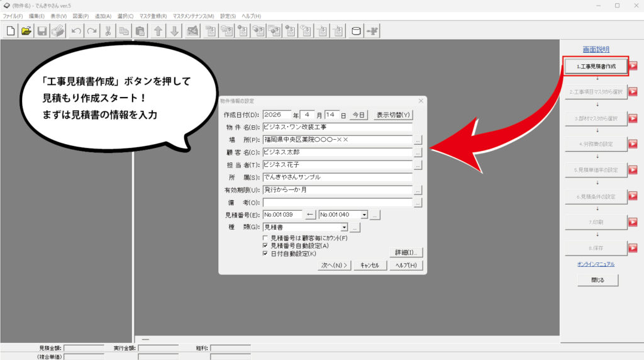Play the video icon beside 1.工事見積書作成
Image resolution: width=644 pixels, height=360 pixels.
pyautogui.click(x=633, y=65)
